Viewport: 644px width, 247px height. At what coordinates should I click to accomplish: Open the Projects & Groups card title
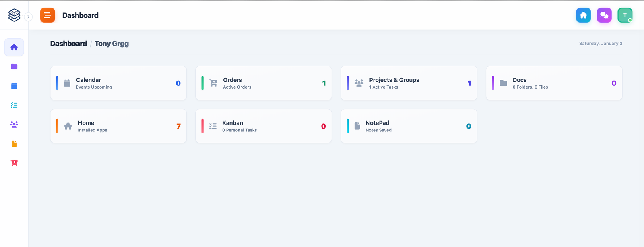(x=394, y=80)
